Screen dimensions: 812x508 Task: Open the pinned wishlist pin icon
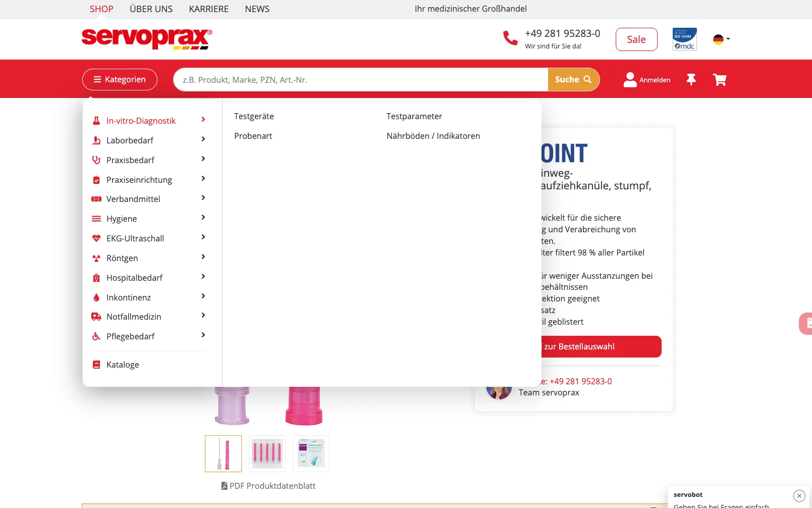pos(691,79)
